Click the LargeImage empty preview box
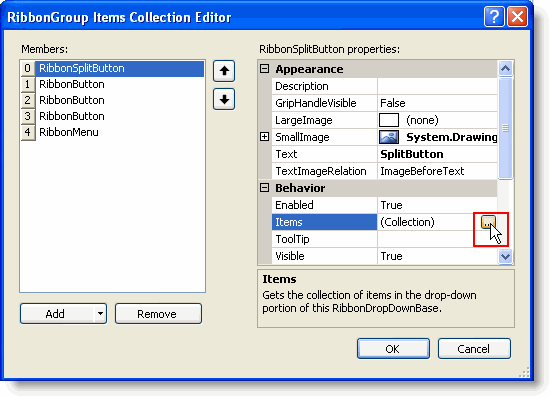The width and height of the screenshot is (550, 397). (389, 120)
